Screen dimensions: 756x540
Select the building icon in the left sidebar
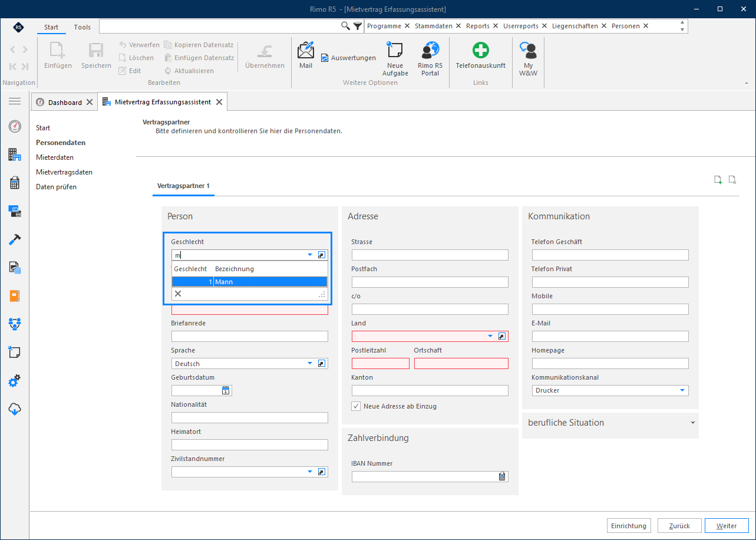point(15,154)
